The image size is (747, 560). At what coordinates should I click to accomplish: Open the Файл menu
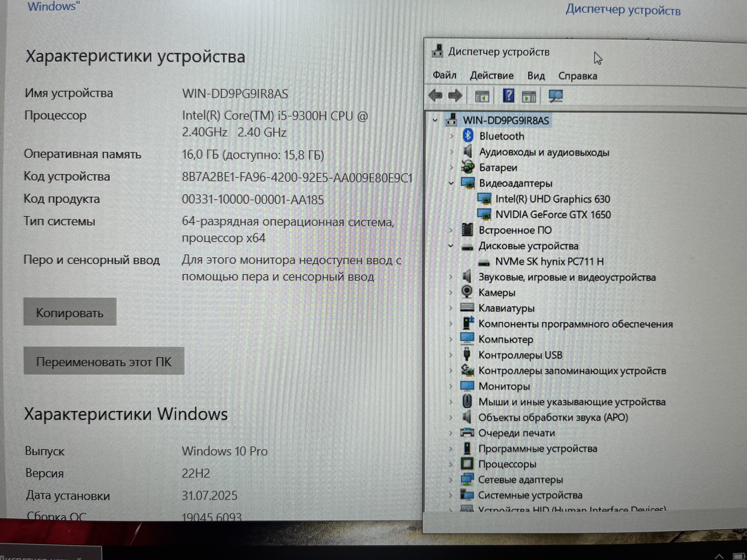point(444,75)
